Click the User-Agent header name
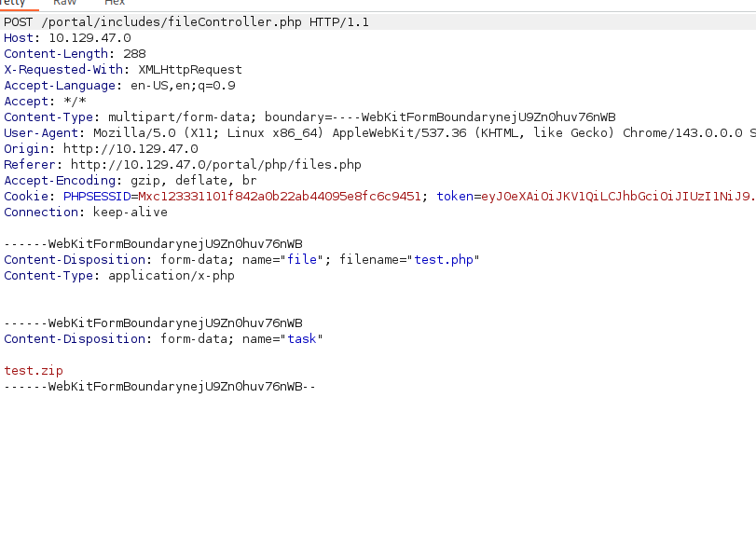This screenshot has width=756, height=535. [x=41, y=133]
